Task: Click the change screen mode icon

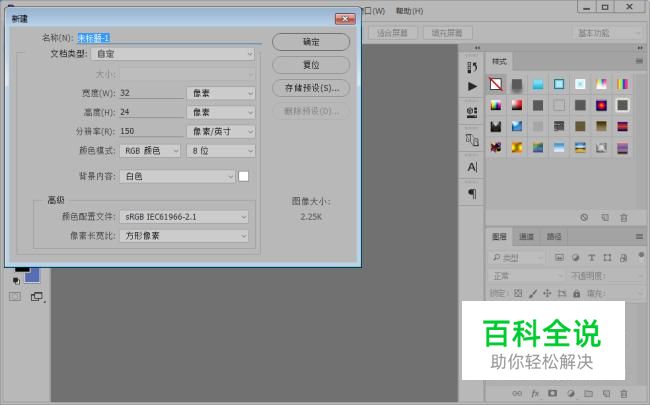Action: 37,296
